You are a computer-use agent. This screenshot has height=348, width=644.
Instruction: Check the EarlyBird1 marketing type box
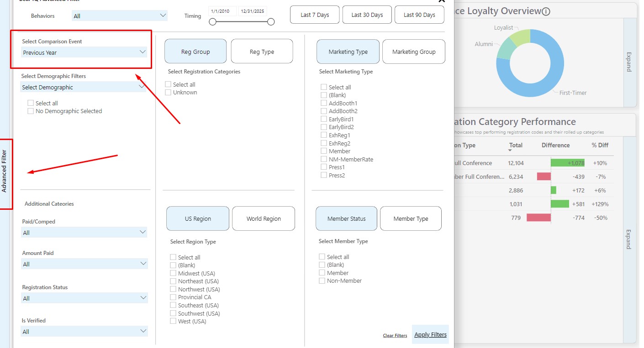[x=324, y=119]
